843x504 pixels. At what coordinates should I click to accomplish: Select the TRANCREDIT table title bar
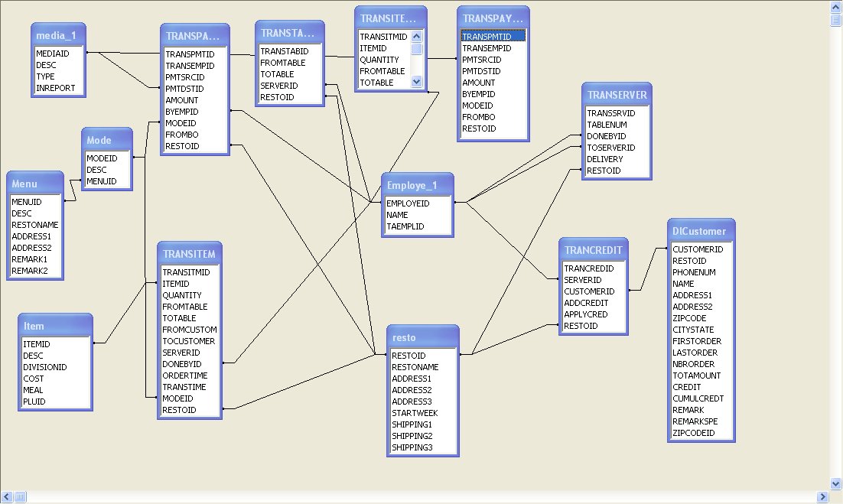coord(593,250)
